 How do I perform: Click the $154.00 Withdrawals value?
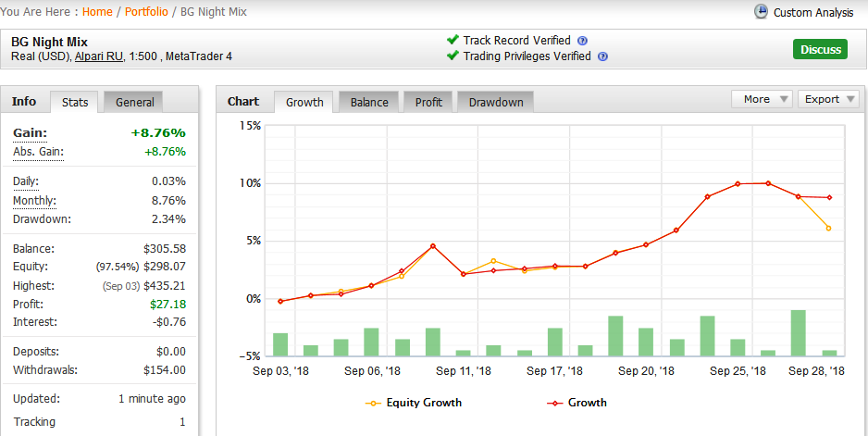click(x=165, y=370)
